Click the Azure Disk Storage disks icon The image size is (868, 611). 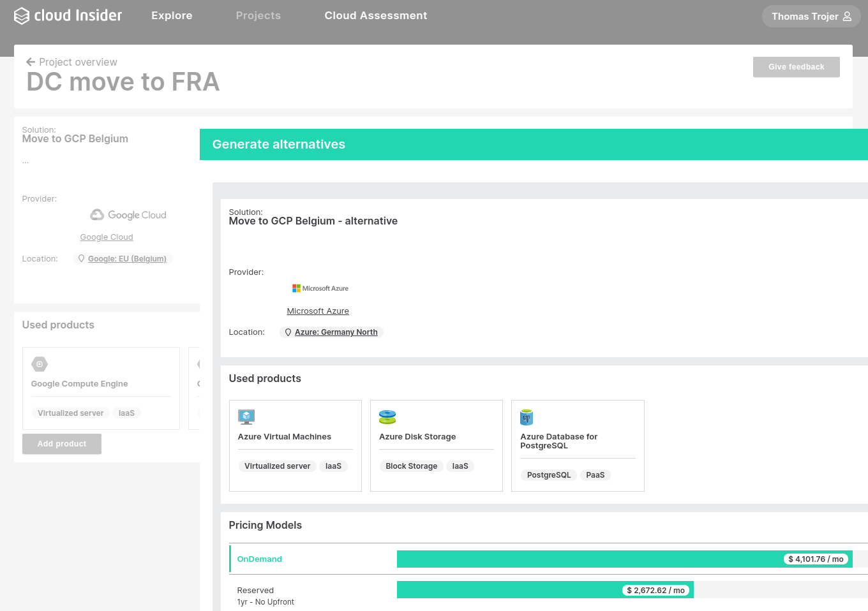tap(387, 417)
